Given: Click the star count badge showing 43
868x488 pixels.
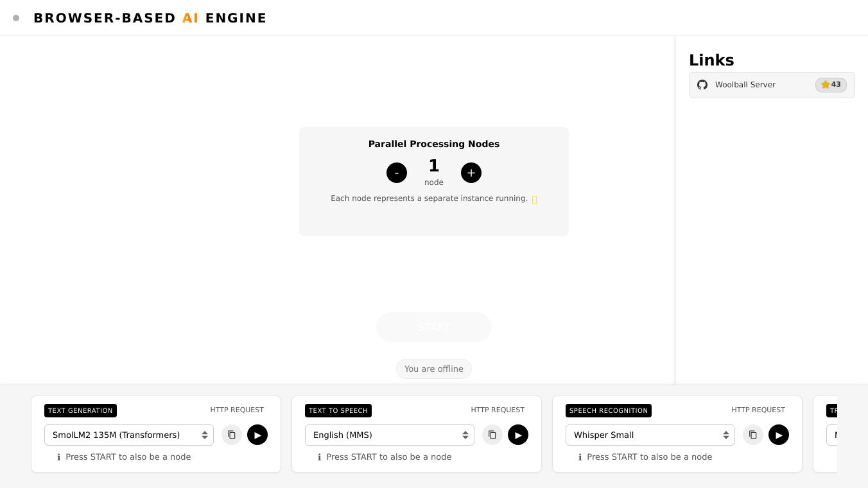Looking at the screenshot, I should (831, 85).
